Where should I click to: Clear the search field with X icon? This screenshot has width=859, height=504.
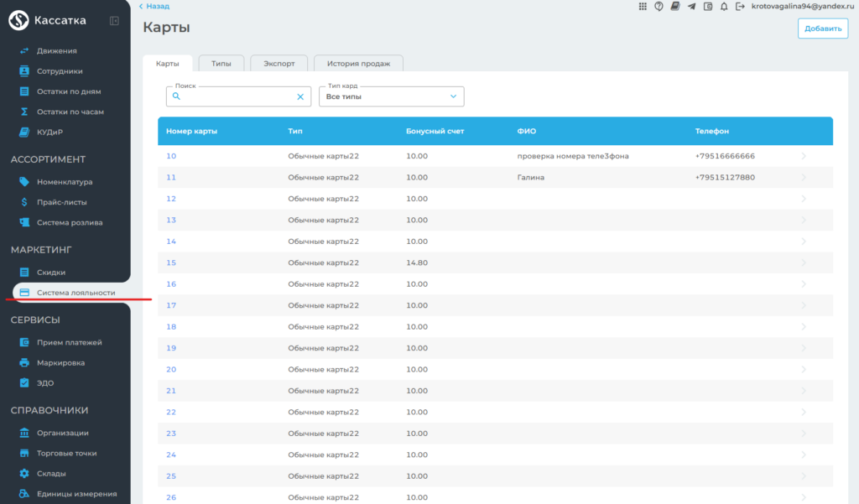tap(300, 97)
